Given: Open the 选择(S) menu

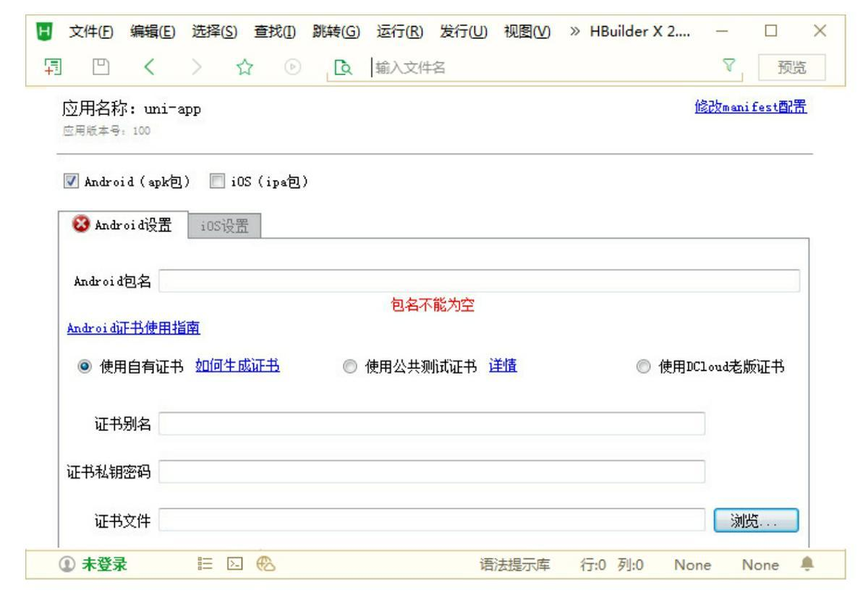Looking at the screenshot, I should (216, 32).
